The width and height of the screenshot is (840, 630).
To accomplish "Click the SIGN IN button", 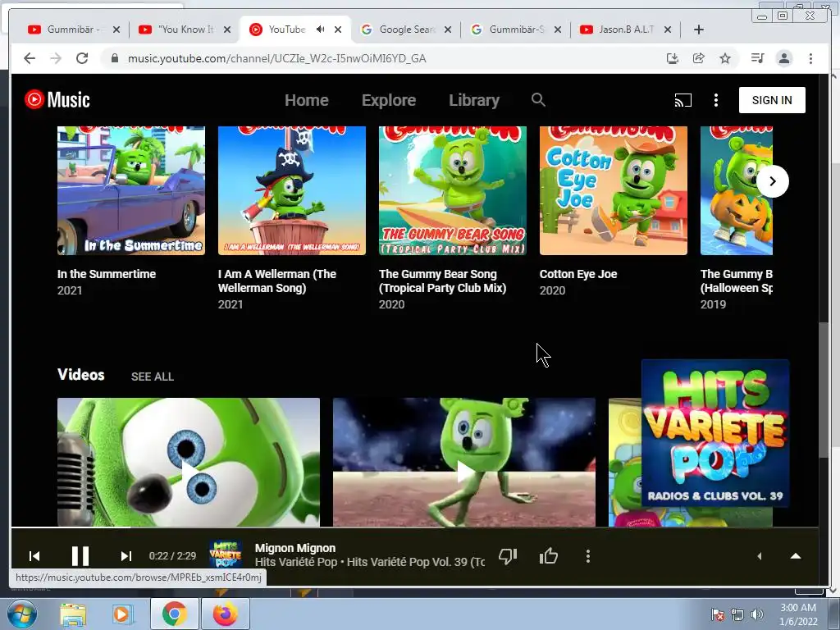I will [x=771, y=100].
